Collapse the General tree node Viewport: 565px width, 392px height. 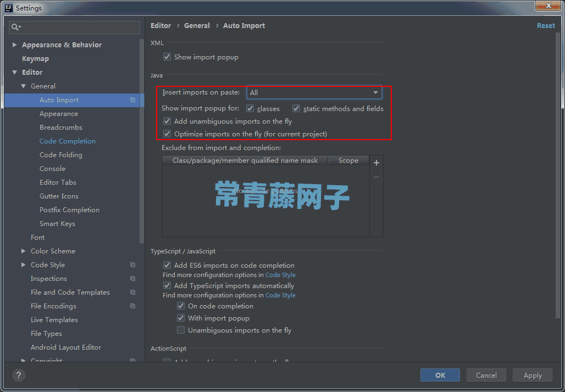[x=24, y=86]
